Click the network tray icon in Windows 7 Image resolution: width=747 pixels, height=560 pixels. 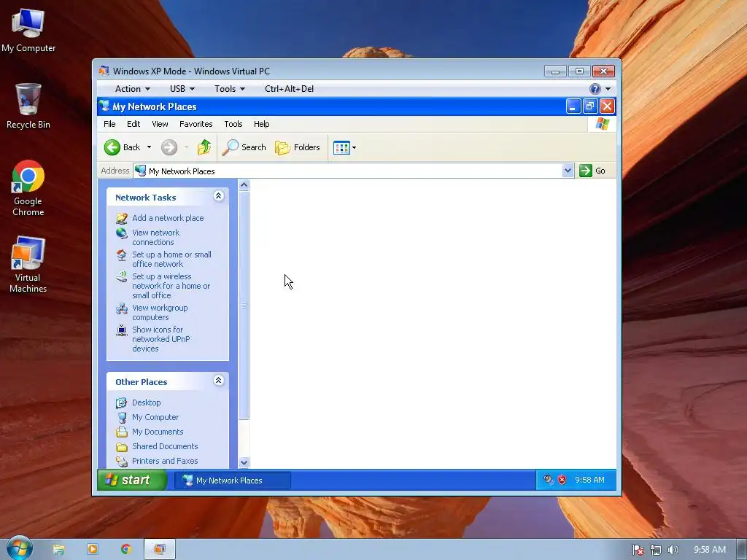pyautogui.click(x=656, y=550)
